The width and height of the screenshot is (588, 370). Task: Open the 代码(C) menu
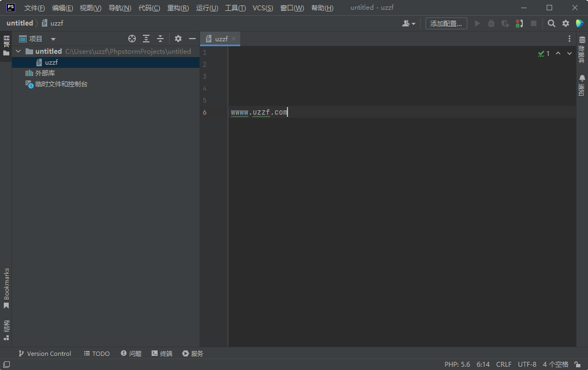pyautogui.click(x=149, y=8)
